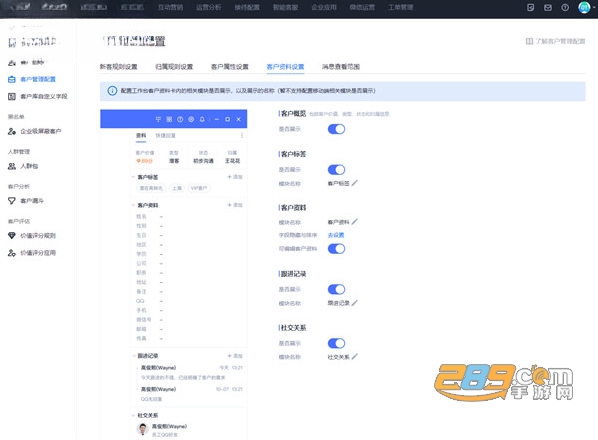Switch to the 归属规则设置 tab

(174, 67)
